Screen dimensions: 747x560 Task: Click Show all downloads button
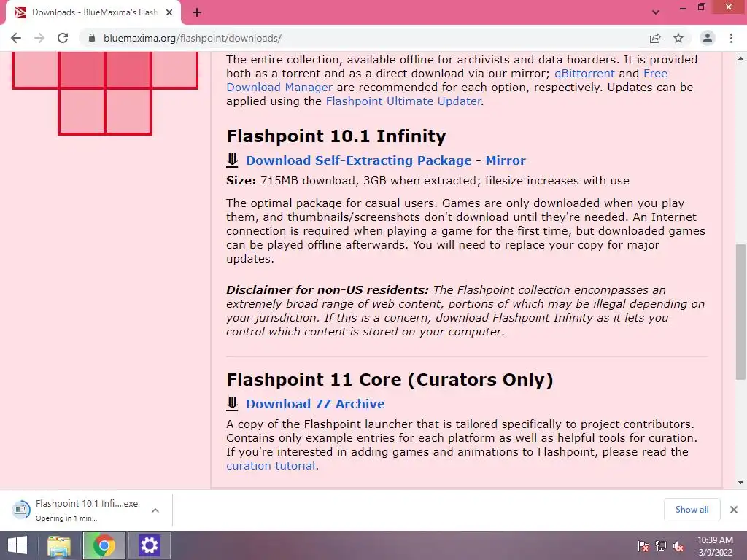point(692,510)
